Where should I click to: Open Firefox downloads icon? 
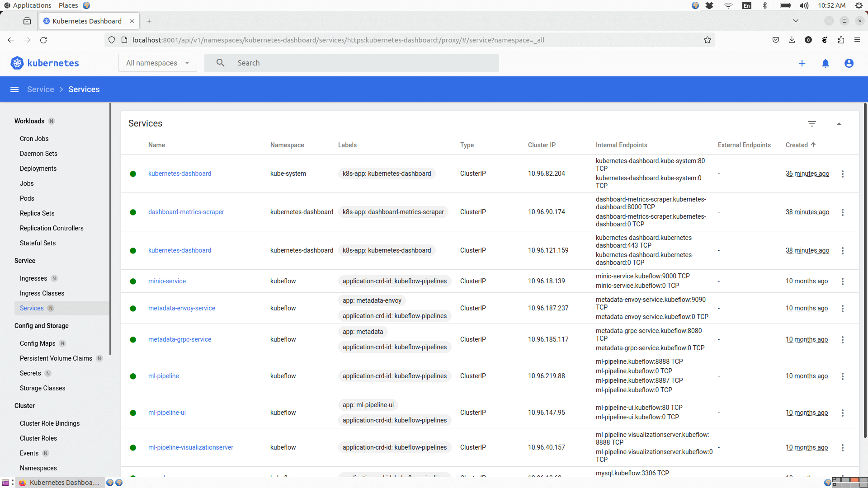click(x=792, y=40)
